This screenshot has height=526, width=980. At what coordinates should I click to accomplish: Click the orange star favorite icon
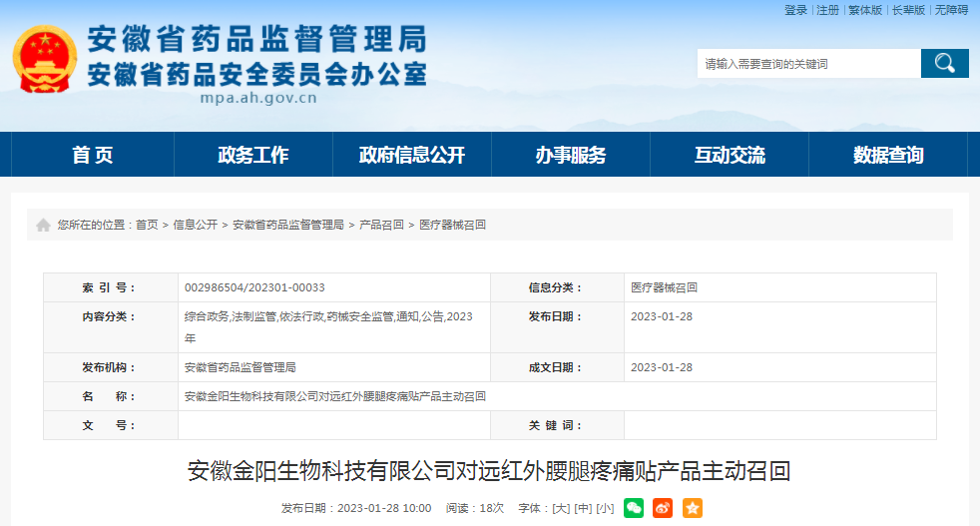693,508
